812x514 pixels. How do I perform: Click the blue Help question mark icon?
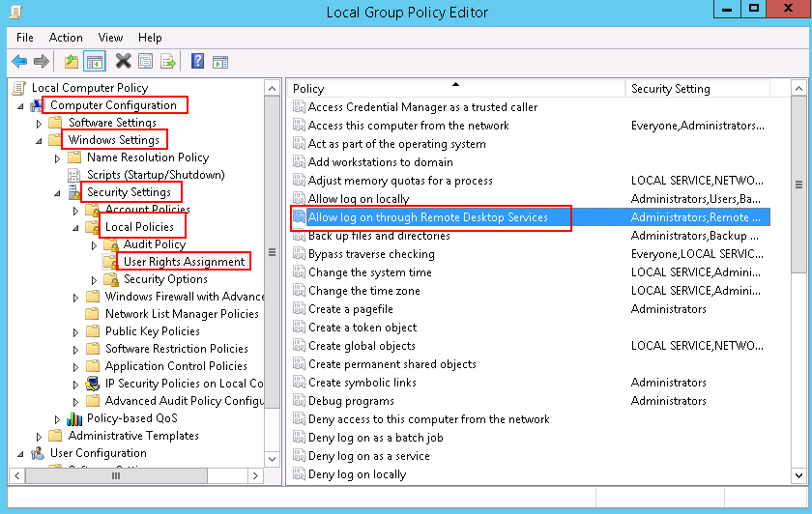tap(197, 61)
